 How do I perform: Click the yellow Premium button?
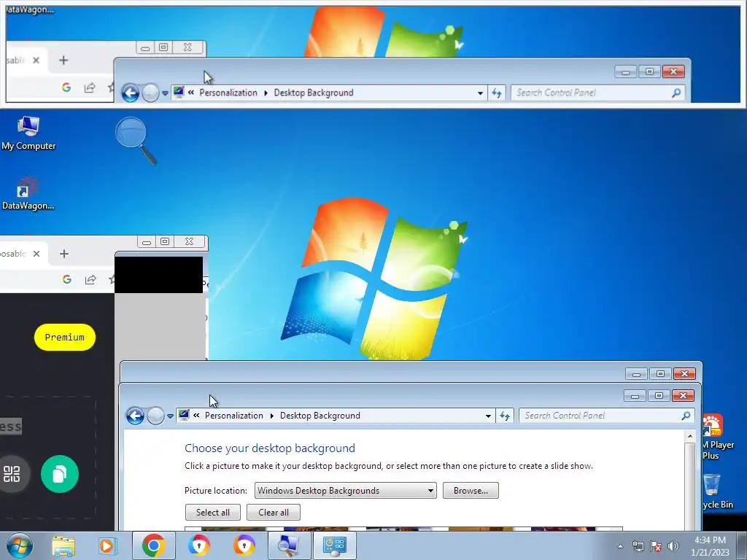click(65, 337)
